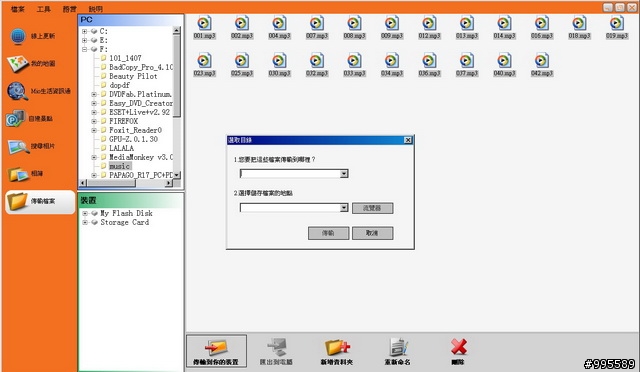Expand the Storage Card node

click(x=85, y=222)
